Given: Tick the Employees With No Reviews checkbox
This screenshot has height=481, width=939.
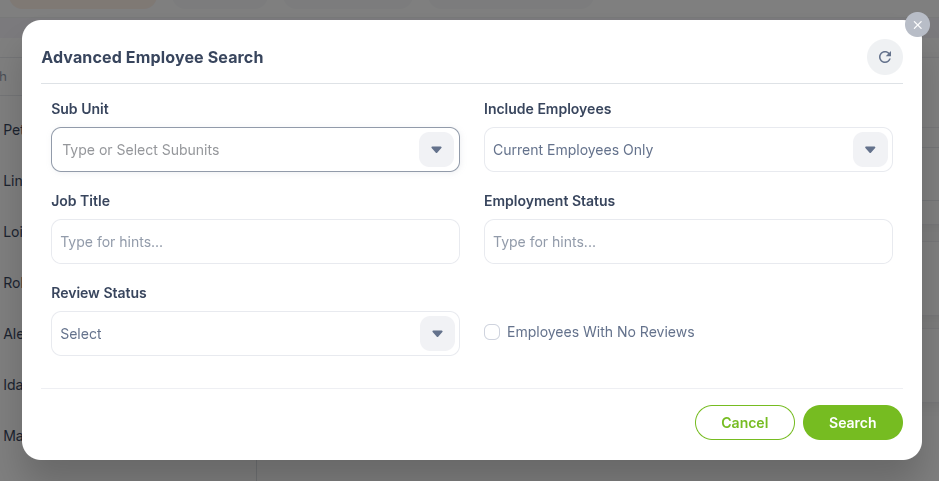Looking at the screenshot, I should [492, 332].
